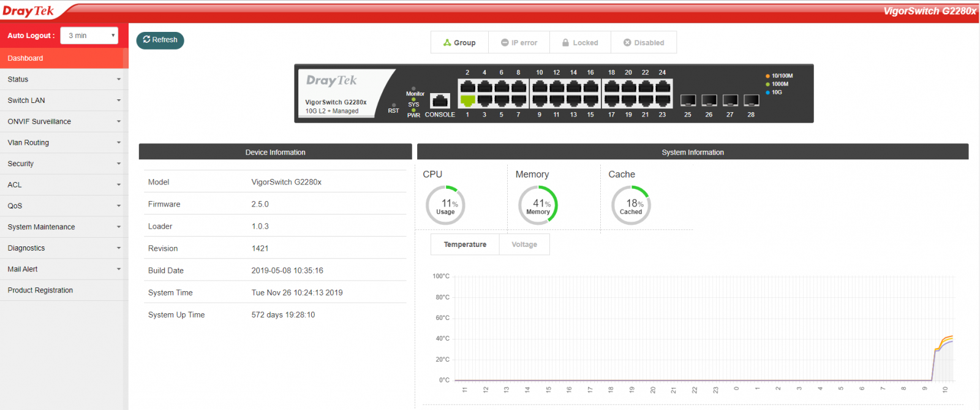This screenshot has height=410, width=980.
Task: Choose port 7 on the switch diagram
Action: [x=519, y=101]
